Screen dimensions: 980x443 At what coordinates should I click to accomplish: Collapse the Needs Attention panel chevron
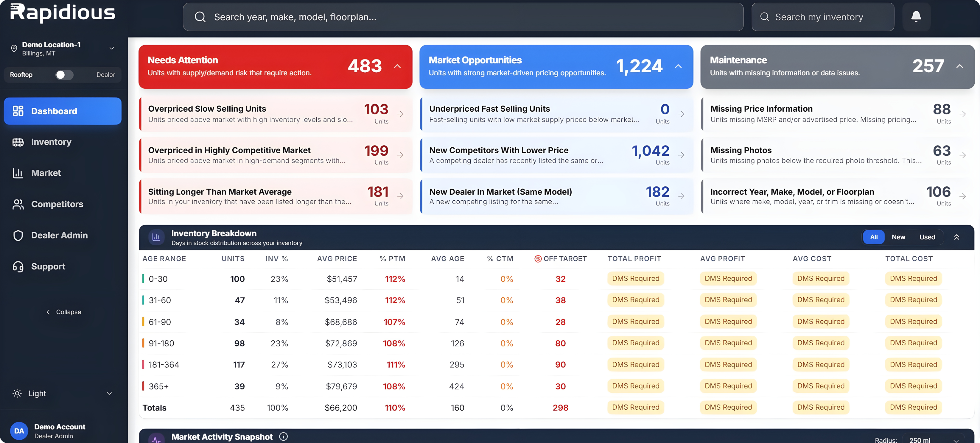click(397, 67)
